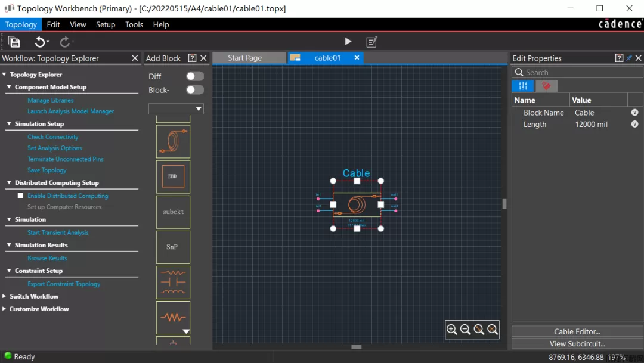Check the Enable Distributed Computing checkbox
This screenshot has height=363, width=644.
20,196
